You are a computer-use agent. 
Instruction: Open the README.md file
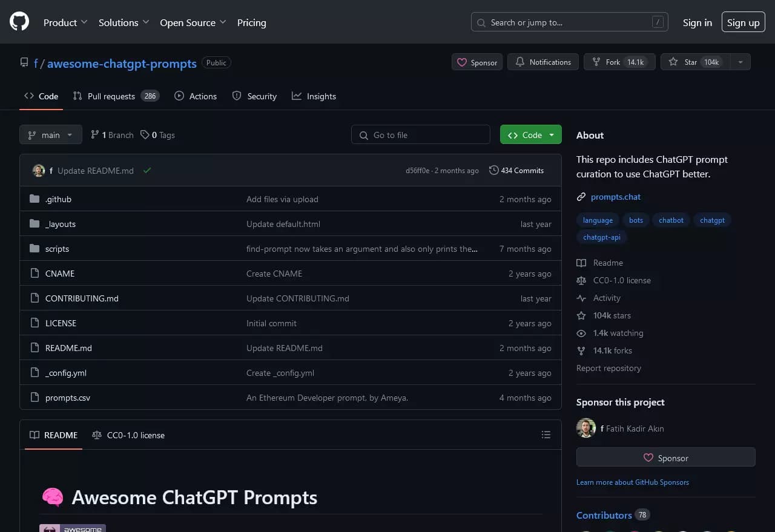pos(68,348)
